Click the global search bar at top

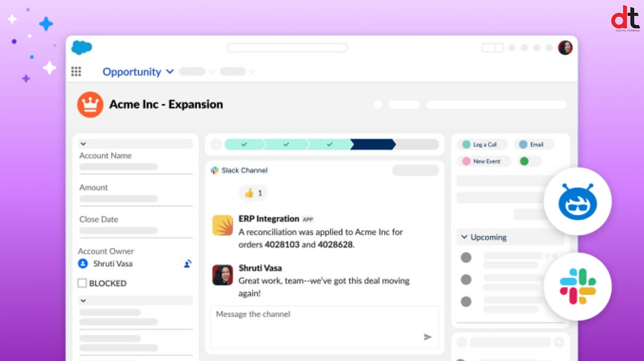pos(287,48)
